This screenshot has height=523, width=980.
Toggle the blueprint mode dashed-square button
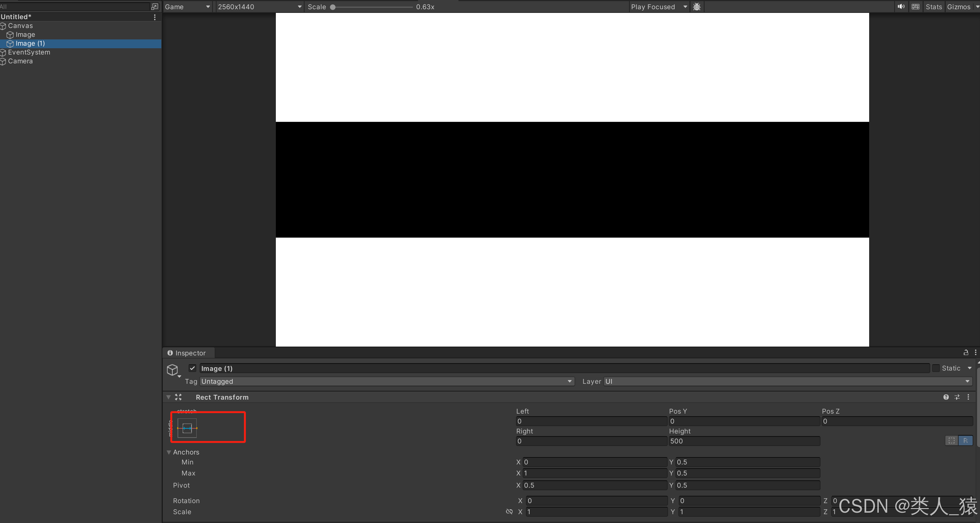click(952, 440)
